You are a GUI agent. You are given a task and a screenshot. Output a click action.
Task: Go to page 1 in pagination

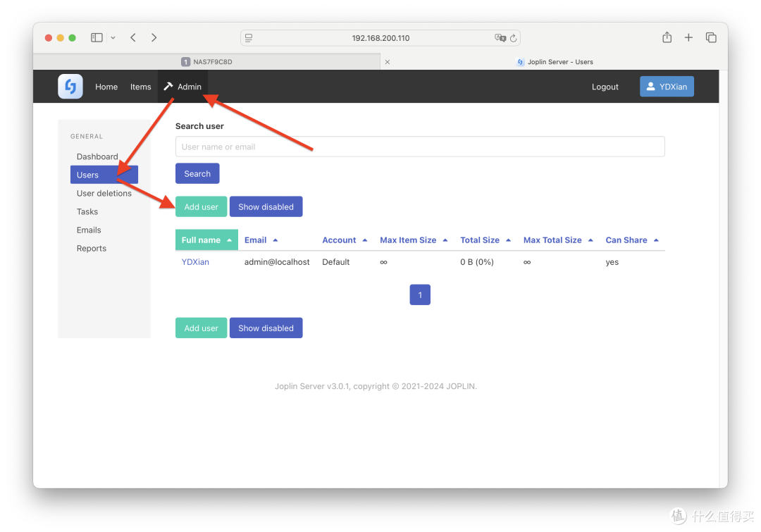click(x=420, y=295)
